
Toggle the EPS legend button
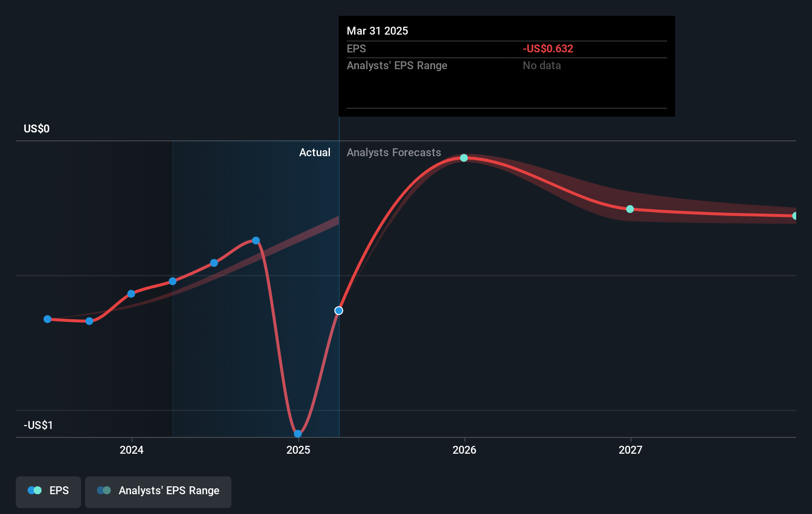coord(48,491)
